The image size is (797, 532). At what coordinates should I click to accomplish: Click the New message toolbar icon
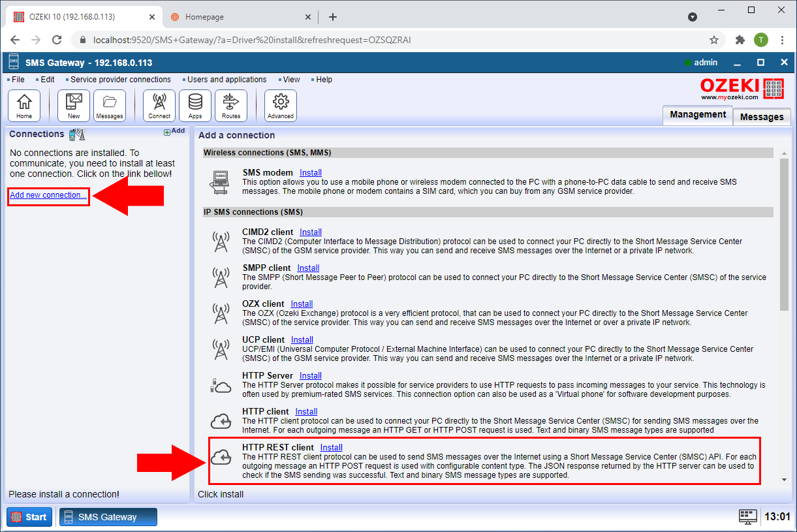74,106
